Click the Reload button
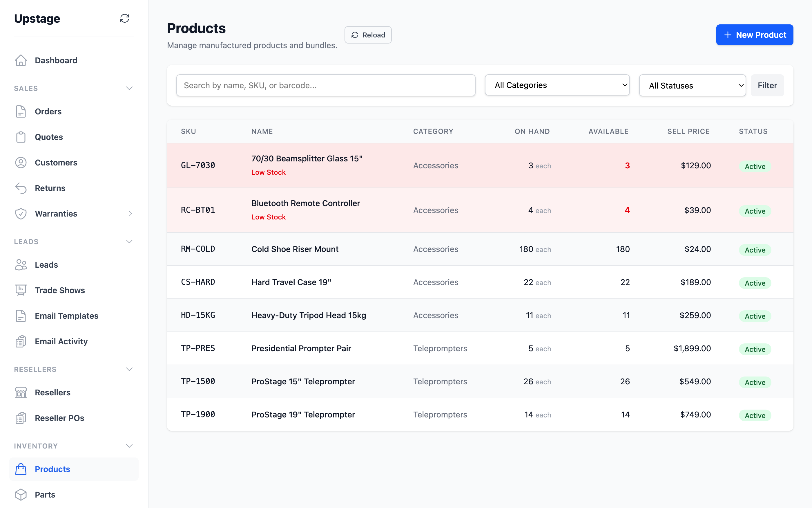812x508 pixels. pos(368,35)
